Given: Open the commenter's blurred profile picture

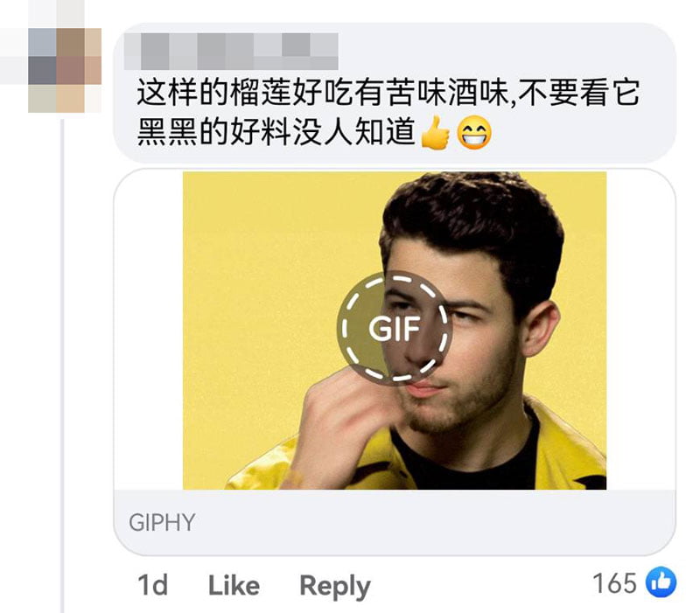Looking at the screenshot, I should coord(65,70).
